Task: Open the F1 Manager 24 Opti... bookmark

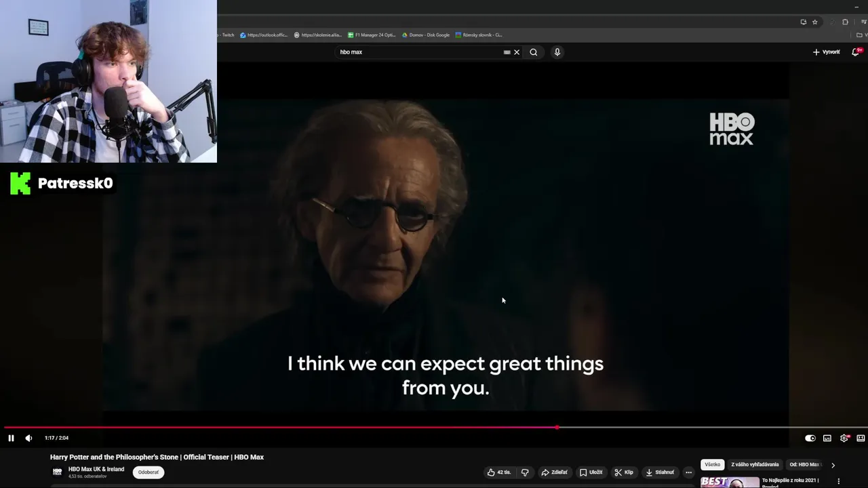Action: coord(371,35)
